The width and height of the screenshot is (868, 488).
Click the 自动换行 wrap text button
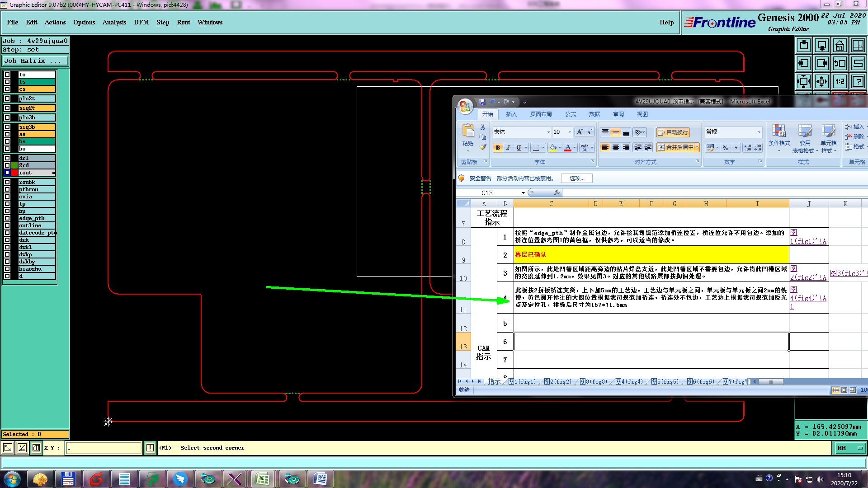point(673,132)
